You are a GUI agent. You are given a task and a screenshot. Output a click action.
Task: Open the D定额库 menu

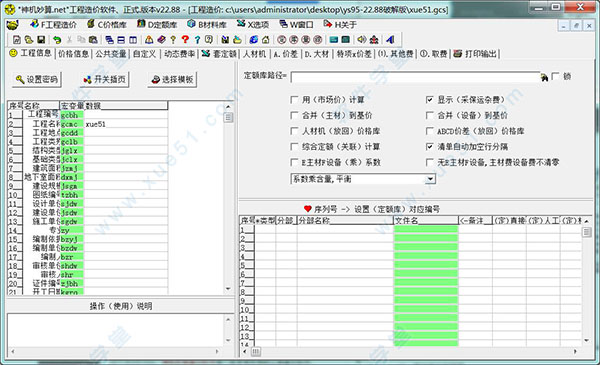coord(157,24)
